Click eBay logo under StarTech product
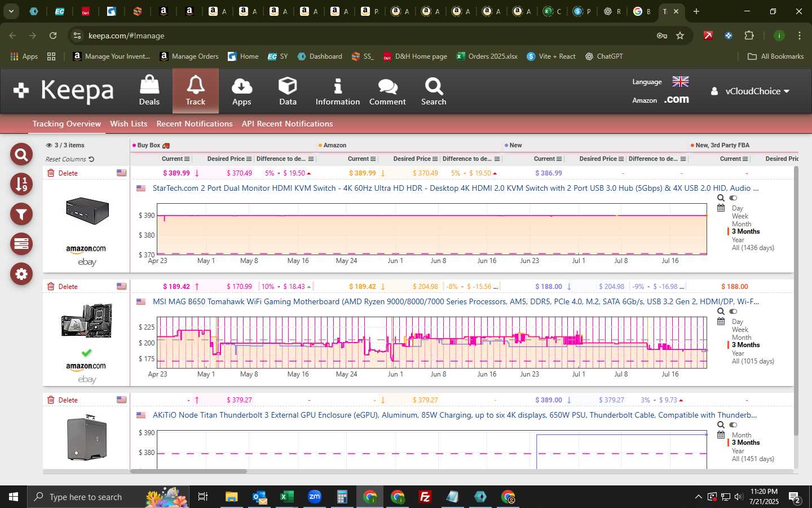The width and height of the screenshot is (812, 508). [x=87, y=262]
